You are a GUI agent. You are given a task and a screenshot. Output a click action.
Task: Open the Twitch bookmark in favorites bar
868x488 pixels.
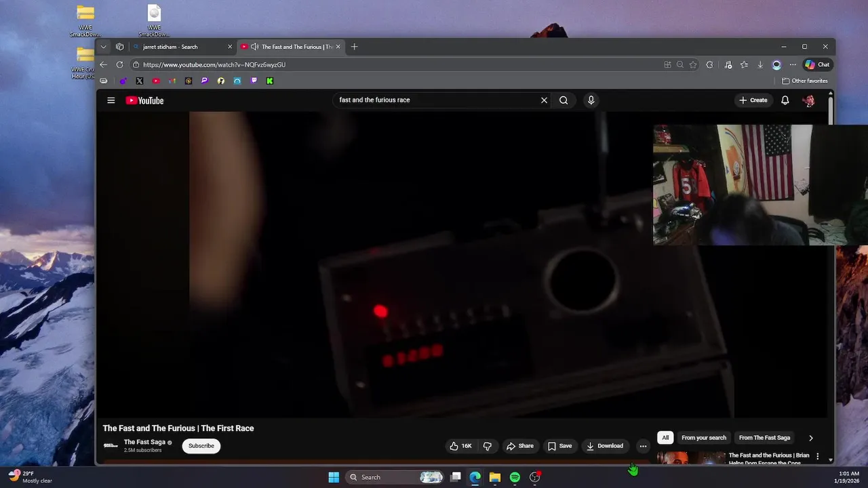[254, 81]
